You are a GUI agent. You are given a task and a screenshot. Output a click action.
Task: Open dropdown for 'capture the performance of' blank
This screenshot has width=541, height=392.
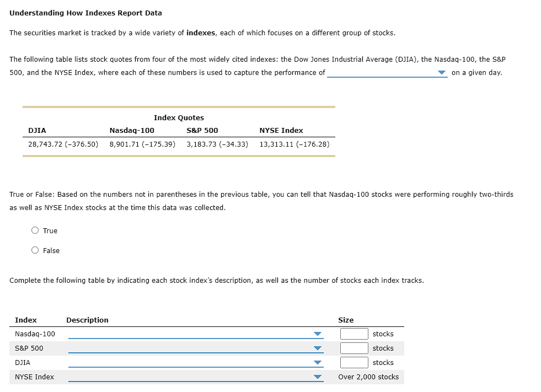pyautogui.click(x=387, y=72)
